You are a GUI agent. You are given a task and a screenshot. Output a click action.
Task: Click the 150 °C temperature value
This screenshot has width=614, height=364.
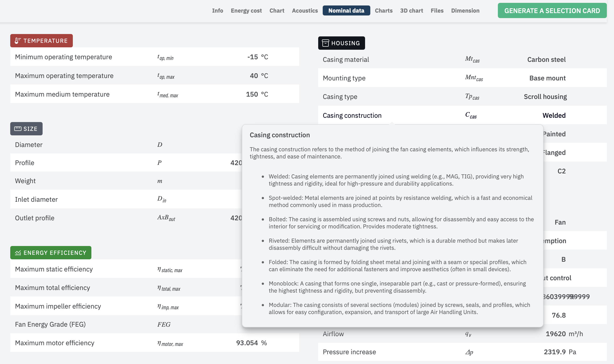click(x=257, y=94)
